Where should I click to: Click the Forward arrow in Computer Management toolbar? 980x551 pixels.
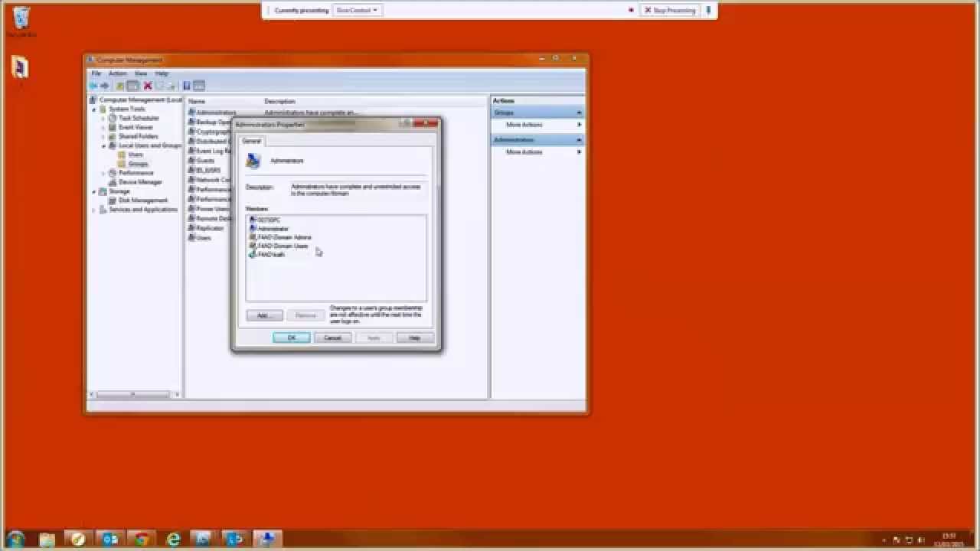click(105, 86)
